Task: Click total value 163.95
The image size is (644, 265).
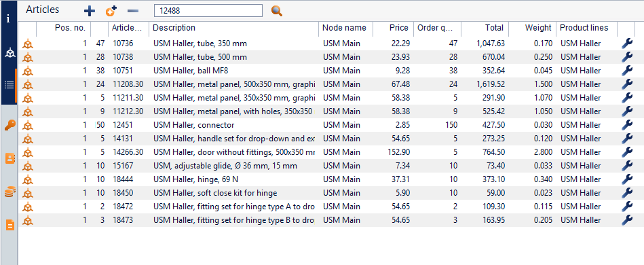Action: click(x=493, y=219)
